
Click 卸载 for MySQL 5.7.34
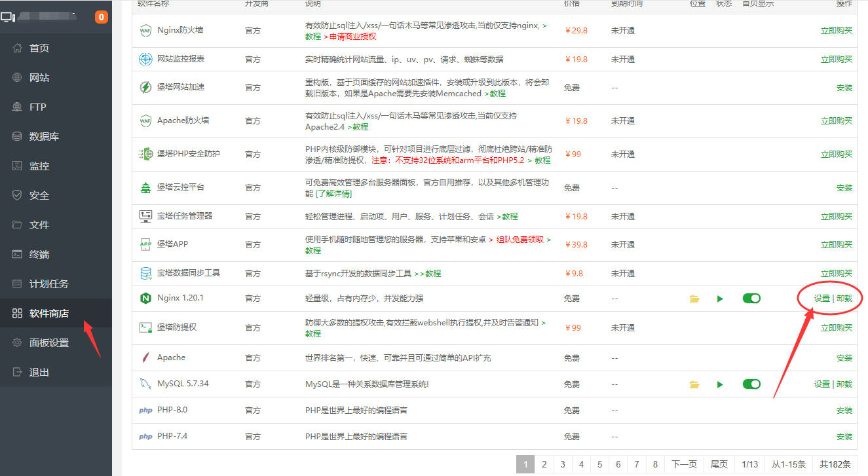844,384
